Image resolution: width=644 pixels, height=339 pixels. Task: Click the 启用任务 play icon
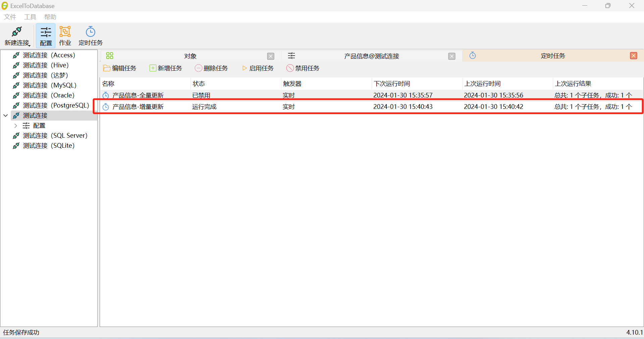(x=244, y=68)
